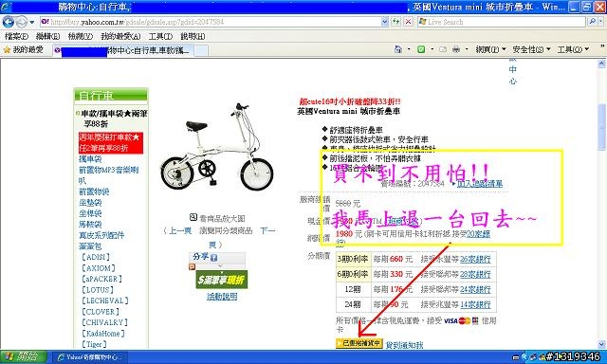The image size is (607, 364).
Task: Open the 安全性(S) command dropdown
Action: (531, 49)
